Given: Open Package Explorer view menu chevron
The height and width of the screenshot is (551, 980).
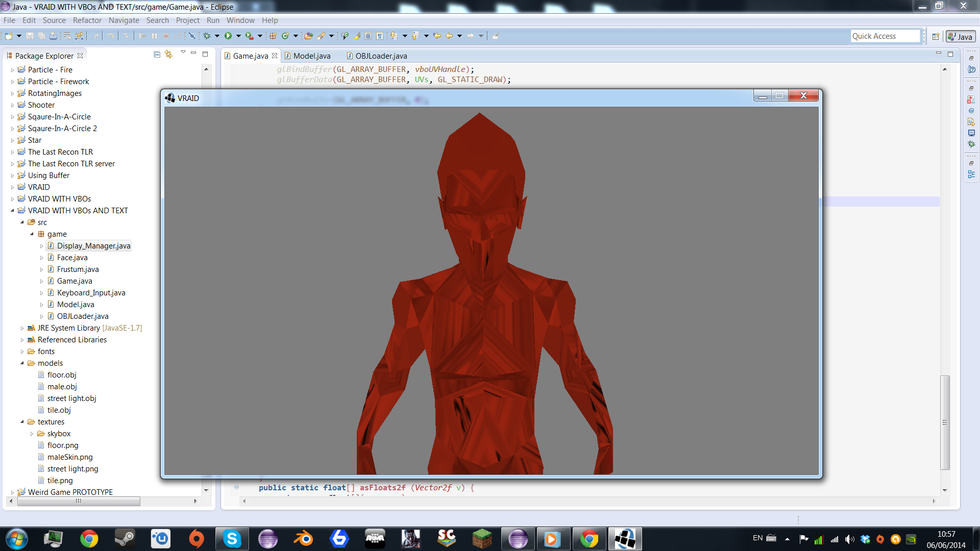Looking at the screenshot, I should coord(183,53).
